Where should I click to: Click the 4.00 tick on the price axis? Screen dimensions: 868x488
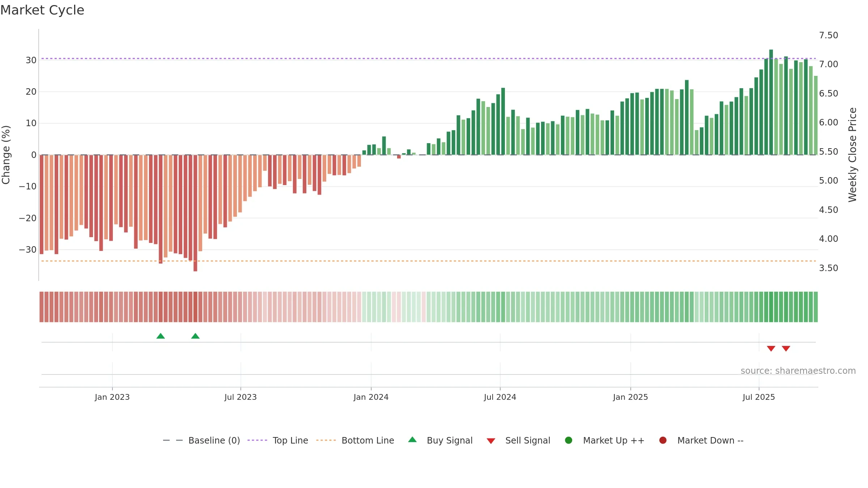[829, 239]
